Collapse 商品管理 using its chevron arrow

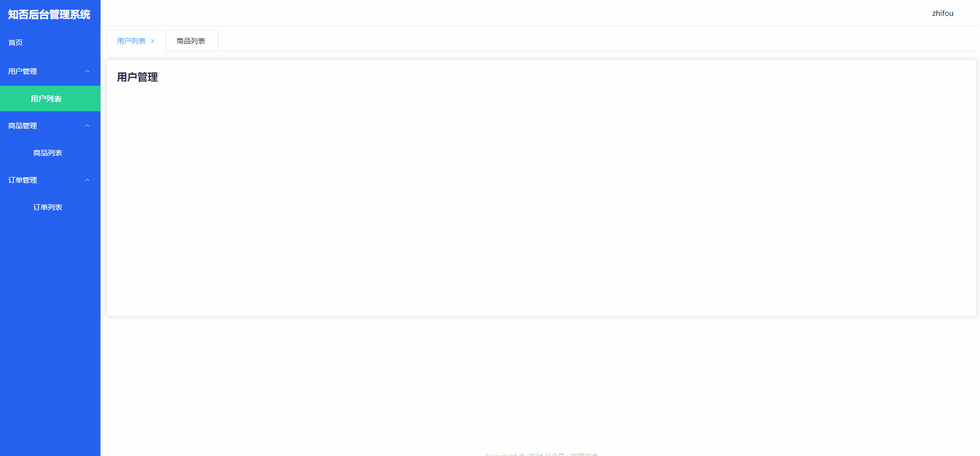pyautogui.click(x=87, y=126)
